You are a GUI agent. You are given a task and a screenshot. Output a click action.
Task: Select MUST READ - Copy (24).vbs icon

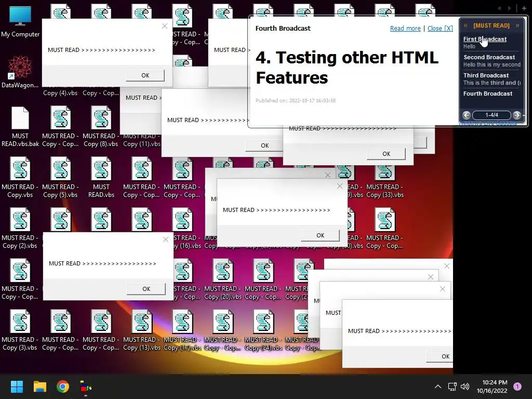pyautogui.click(x=263, y=330)
